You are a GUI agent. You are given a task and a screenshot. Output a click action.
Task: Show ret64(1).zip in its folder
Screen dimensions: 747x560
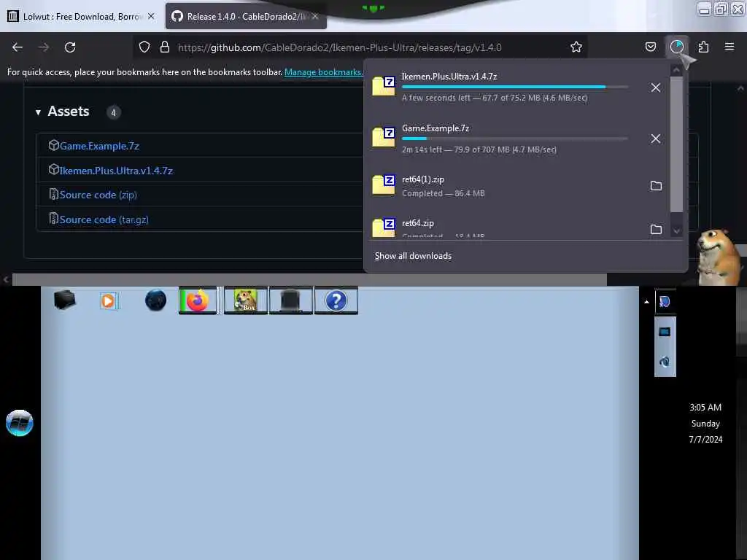click(x=656, y=186)
